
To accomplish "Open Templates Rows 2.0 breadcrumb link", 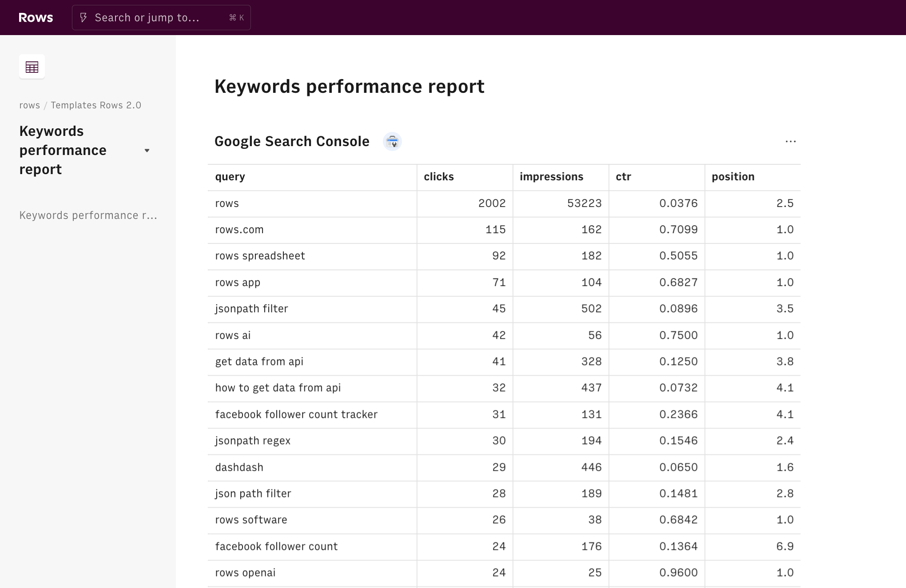I will (x=96, y=105).
